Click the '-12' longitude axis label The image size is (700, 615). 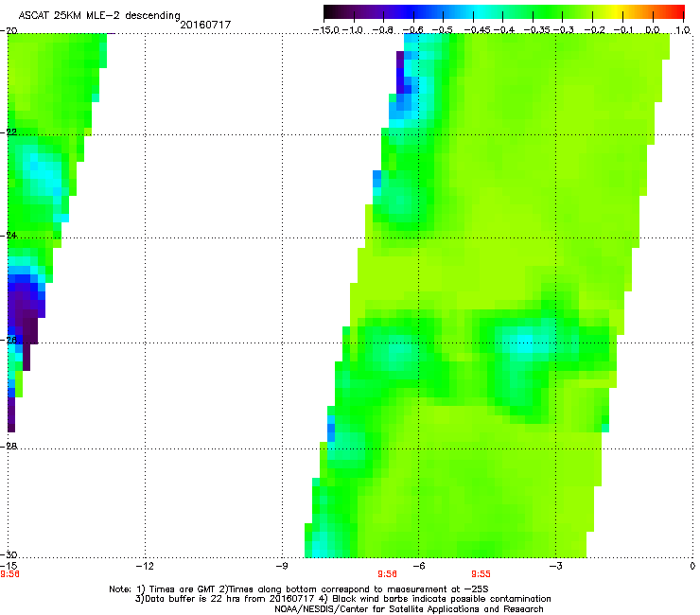[x=145, y=566]
